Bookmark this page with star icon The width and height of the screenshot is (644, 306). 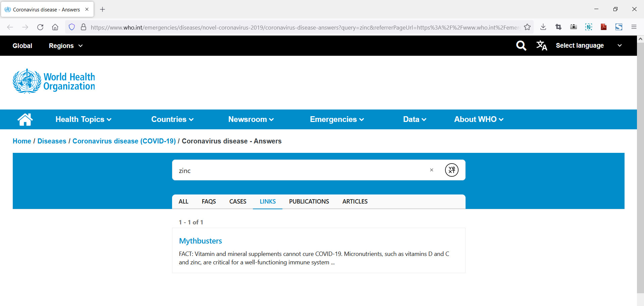point(527,27)
